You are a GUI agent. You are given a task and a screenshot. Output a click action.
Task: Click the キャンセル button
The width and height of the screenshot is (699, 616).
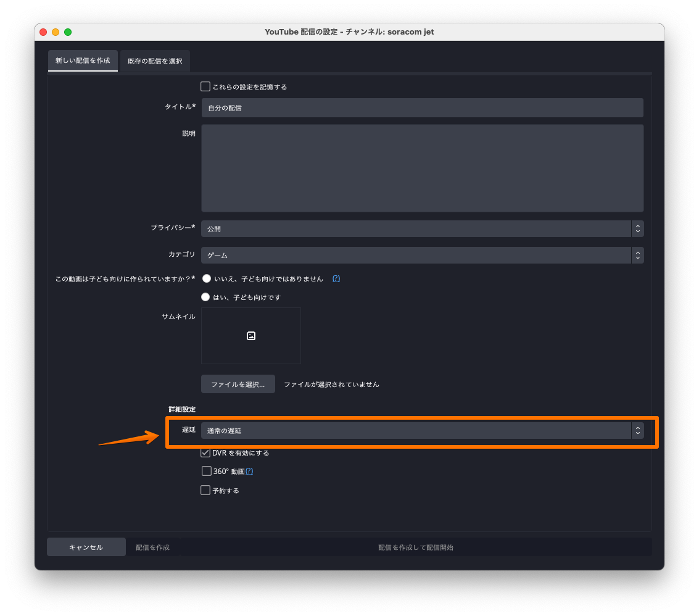coord(86,547)
